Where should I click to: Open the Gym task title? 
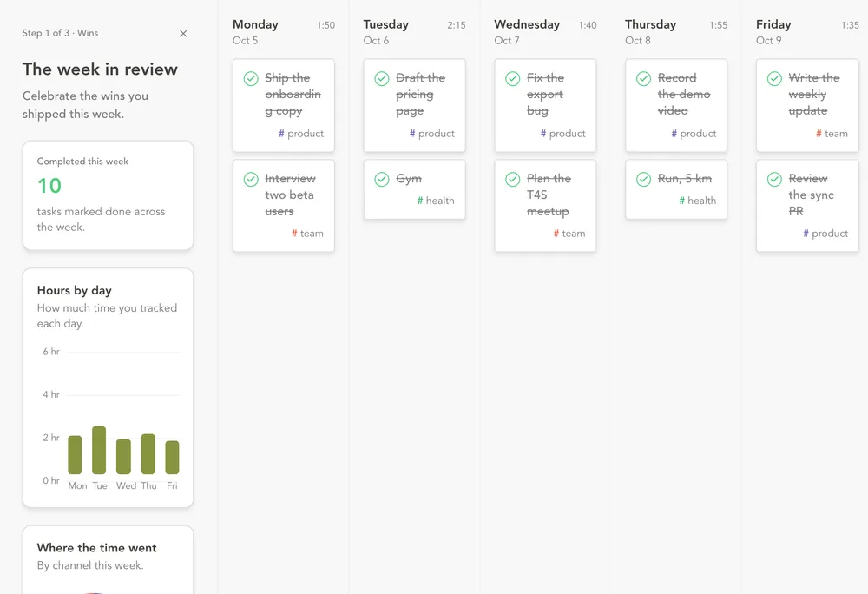[409, 179]
